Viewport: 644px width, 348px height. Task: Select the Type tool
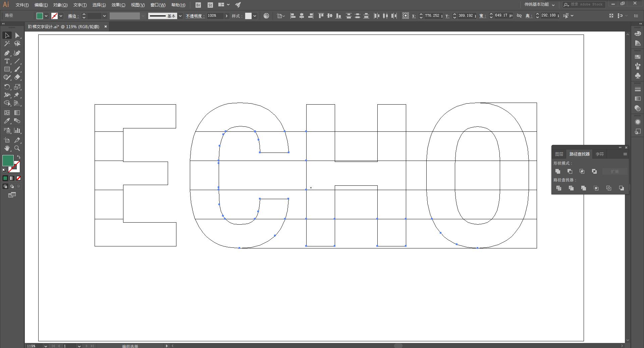tap(7, 61)
